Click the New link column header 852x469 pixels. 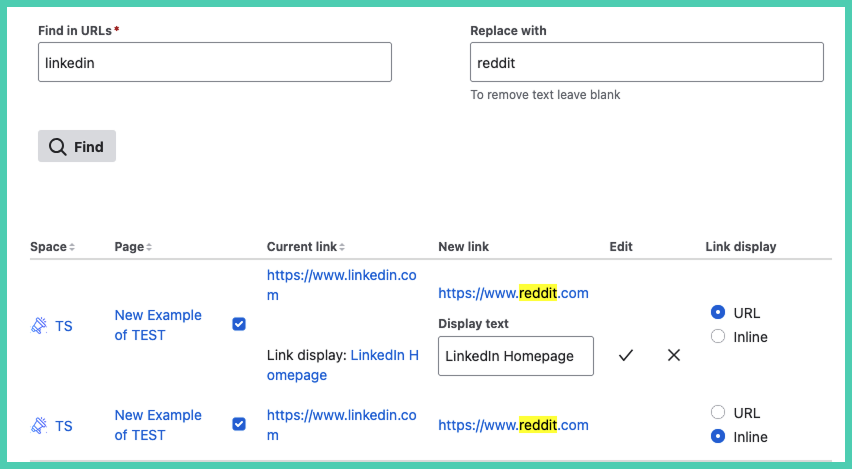tap(463, 247)
